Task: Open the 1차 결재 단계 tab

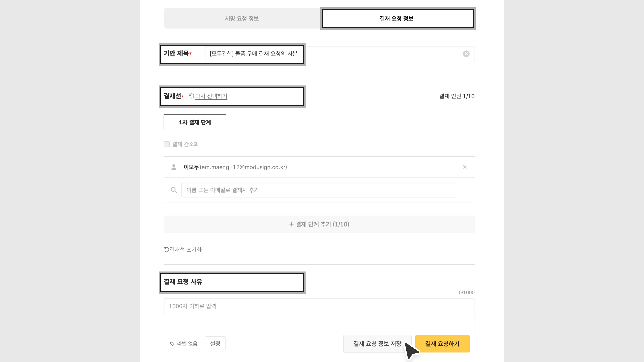Action: 195,122
